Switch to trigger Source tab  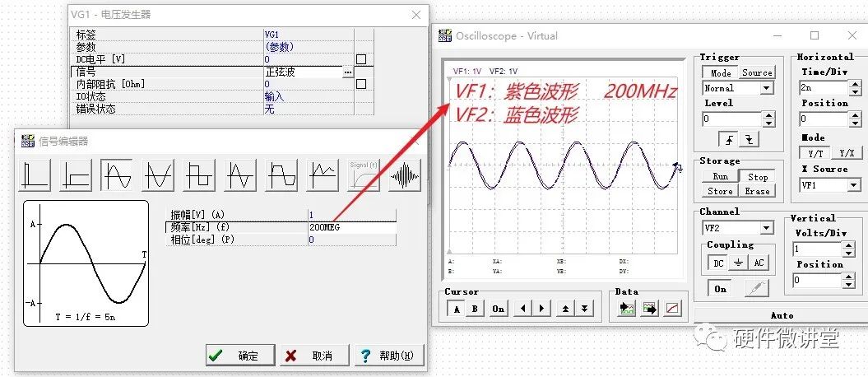point(757,72)
